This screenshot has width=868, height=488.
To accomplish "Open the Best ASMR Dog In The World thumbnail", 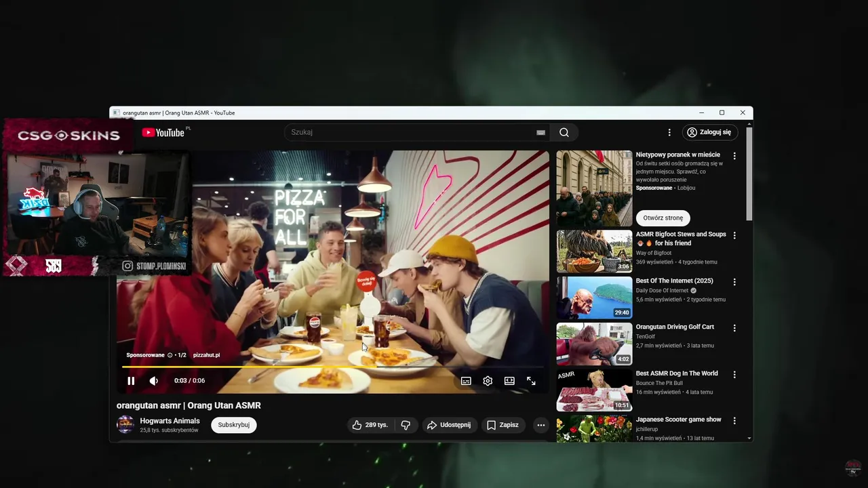I will pyautogui.click(x=594, y=390).
